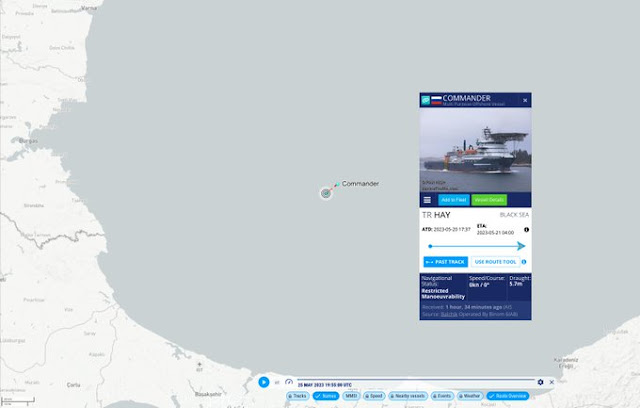
Task: Open the playback speed gauge icon
Action: point(289,382)
